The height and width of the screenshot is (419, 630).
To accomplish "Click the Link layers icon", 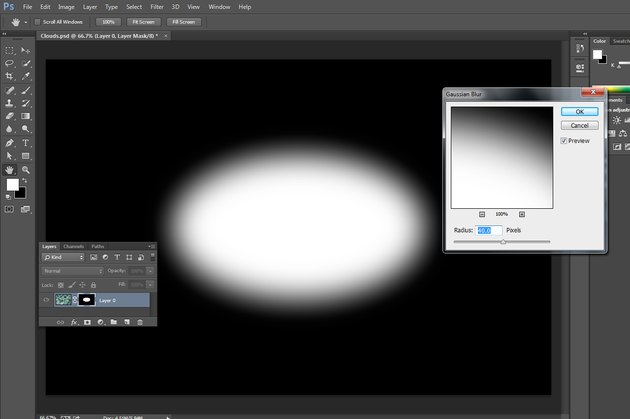I will click(60, 322).
